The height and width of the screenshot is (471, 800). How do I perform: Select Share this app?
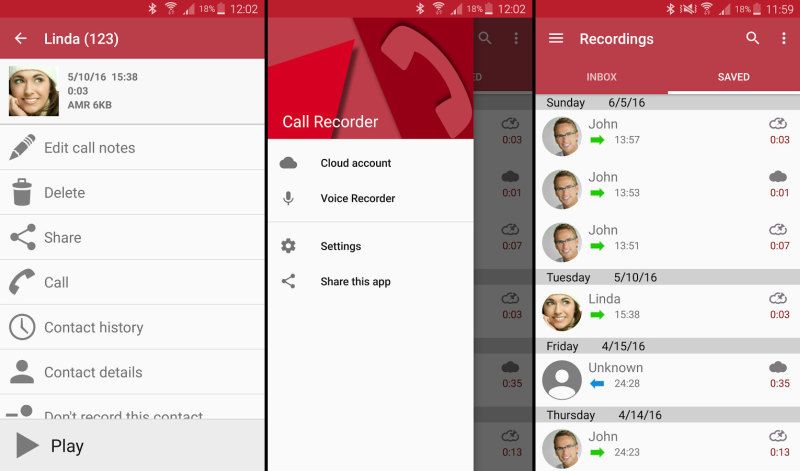tap(371, 281)
